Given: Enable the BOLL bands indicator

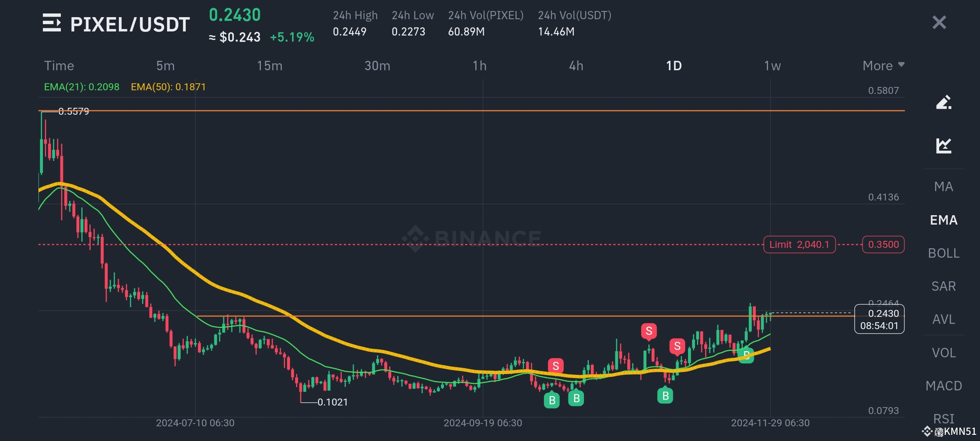Looking at the screenshot, I should pos(944,253).
